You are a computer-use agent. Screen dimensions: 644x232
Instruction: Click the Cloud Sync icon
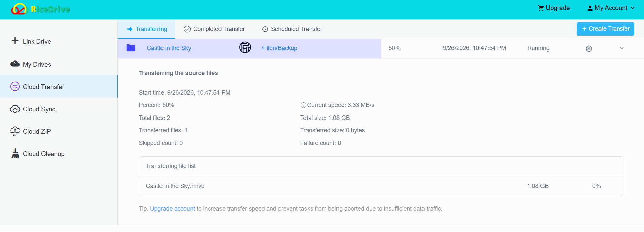tap(15, 109)
